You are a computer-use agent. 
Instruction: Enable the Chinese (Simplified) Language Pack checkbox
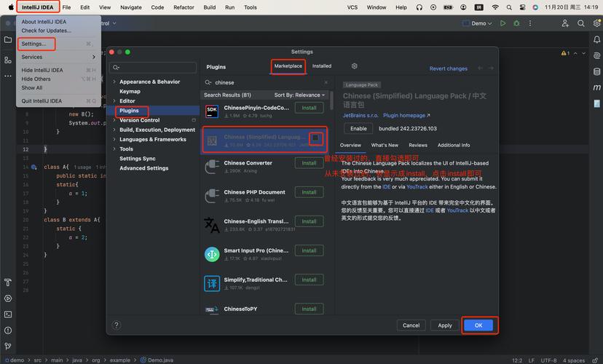point(315,138)
